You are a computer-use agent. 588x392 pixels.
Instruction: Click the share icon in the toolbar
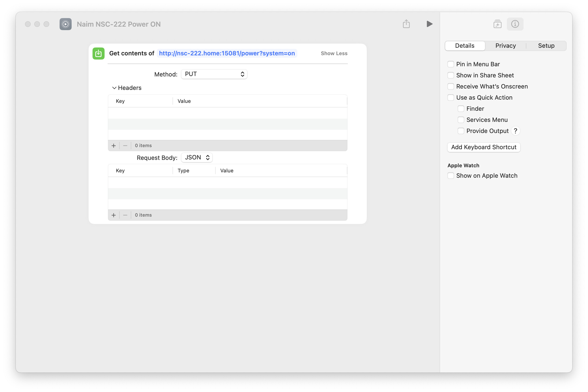point(406,24)
